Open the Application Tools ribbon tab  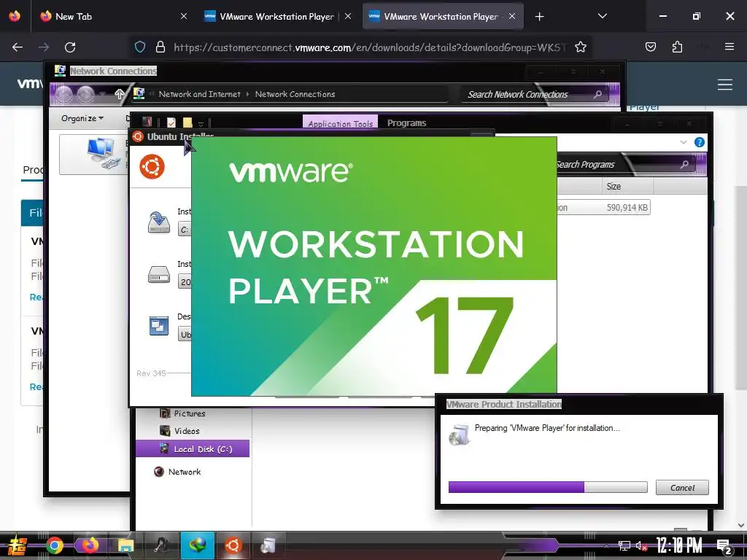point(340,122)
